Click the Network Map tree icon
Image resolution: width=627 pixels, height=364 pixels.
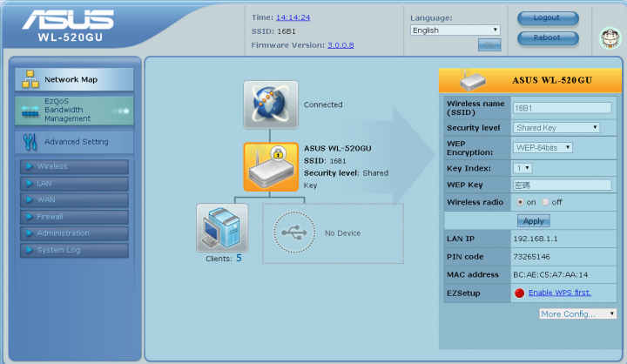pos(30,79)
